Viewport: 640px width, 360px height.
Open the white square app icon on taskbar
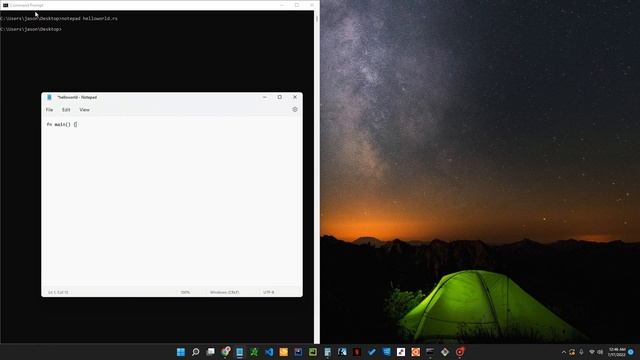click(x=401, y=352)
